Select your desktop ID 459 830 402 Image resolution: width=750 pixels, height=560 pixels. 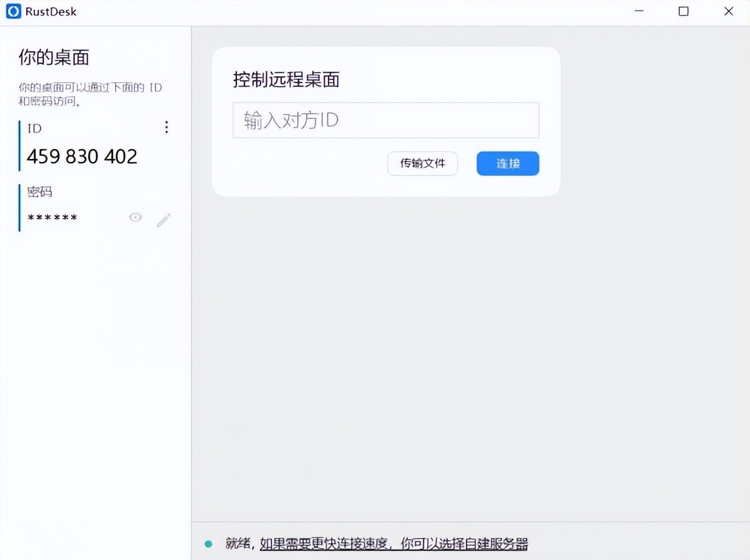(x=82, y=156)
